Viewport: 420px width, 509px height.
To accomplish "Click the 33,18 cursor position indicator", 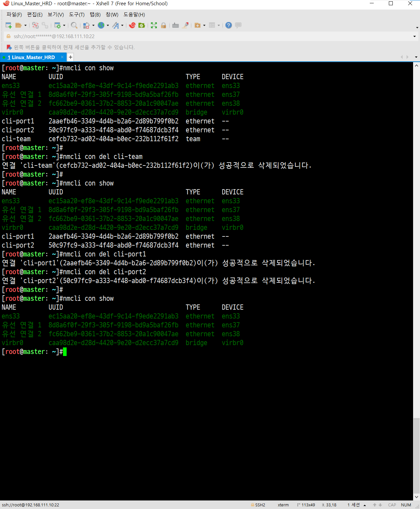I will click(329, 505).
